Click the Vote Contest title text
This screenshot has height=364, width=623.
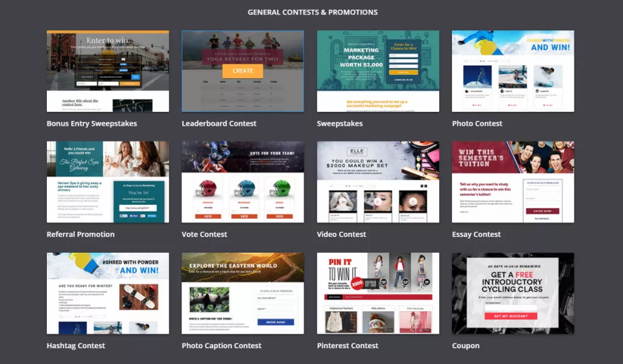(x=204, y=234)
